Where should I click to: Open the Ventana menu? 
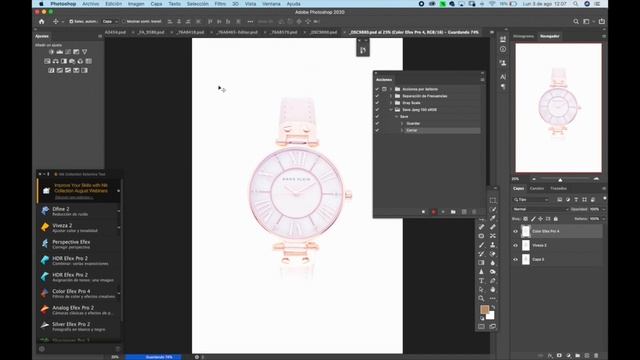(x=271, y=4)
